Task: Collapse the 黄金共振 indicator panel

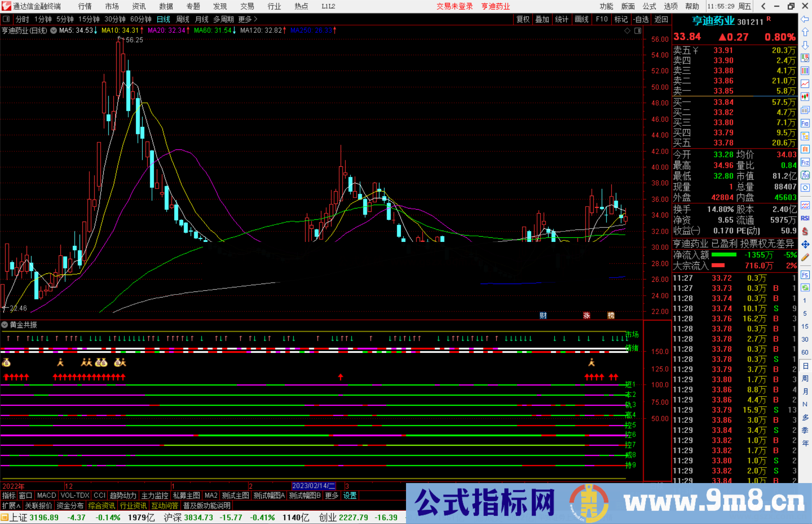Action: coord(5,325)
